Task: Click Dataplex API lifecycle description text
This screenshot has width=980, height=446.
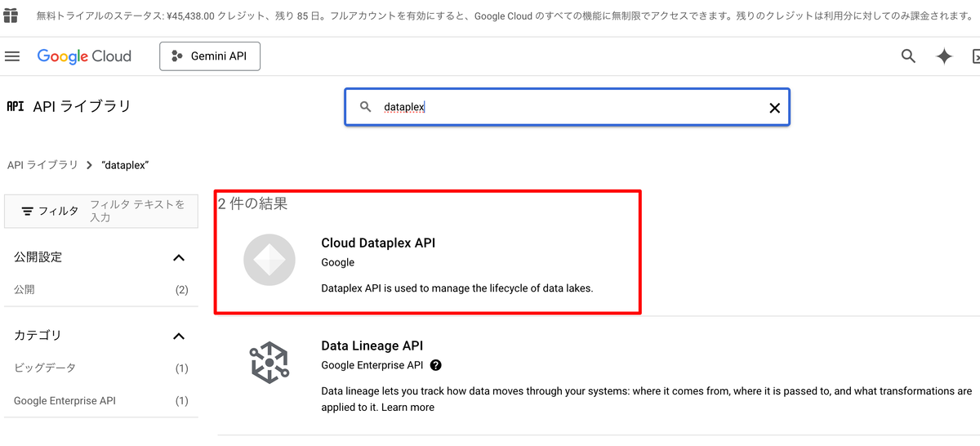Action: [x=457, y=288]
